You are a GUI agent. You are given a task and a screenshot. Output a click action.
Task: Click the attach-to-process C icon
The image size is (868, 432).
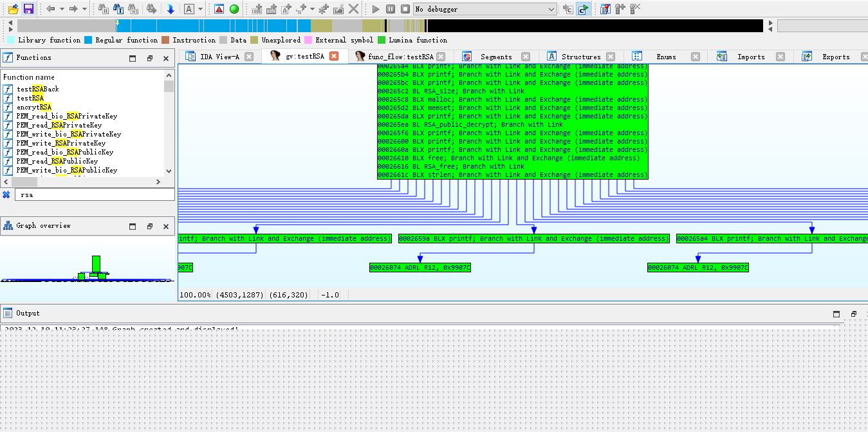click(568, 9)
